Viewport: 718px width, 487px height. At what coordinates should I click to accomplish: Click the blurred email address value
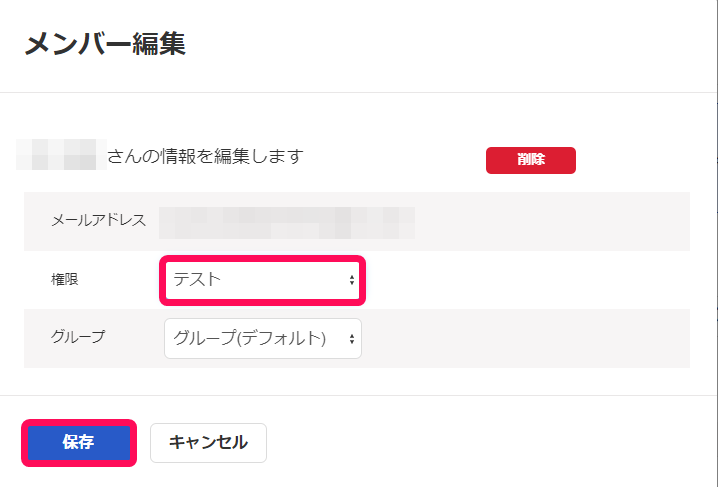point(287,223)
